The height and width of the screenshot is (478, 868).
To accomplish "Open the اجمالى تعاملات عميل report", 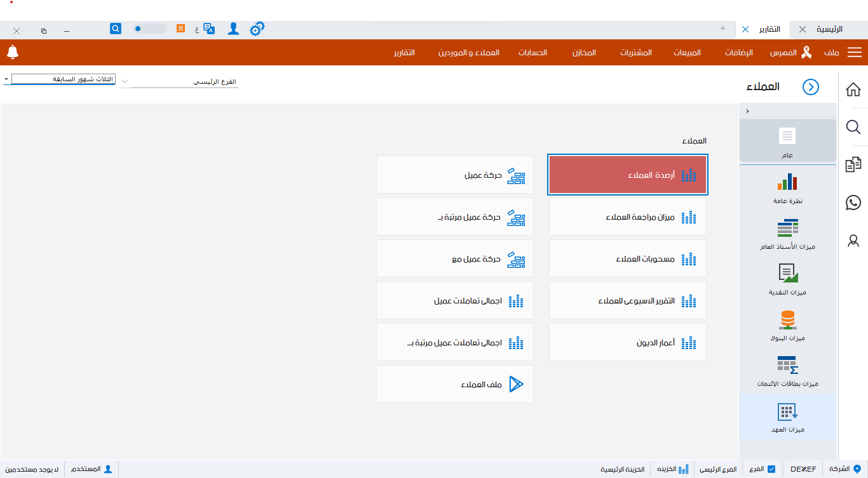I will tap(455, 300).
